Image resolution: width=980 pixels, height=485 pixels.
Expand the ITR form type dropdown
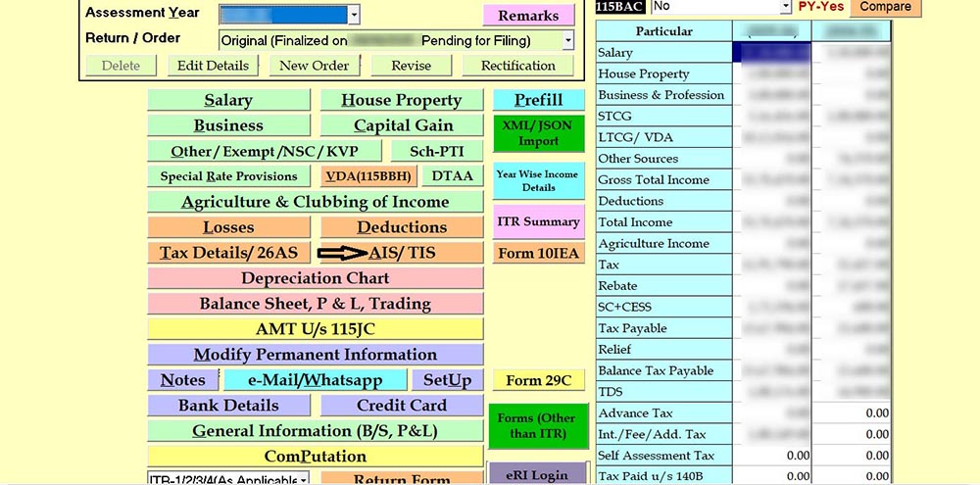pyautogui.click(x=303, y=479)
